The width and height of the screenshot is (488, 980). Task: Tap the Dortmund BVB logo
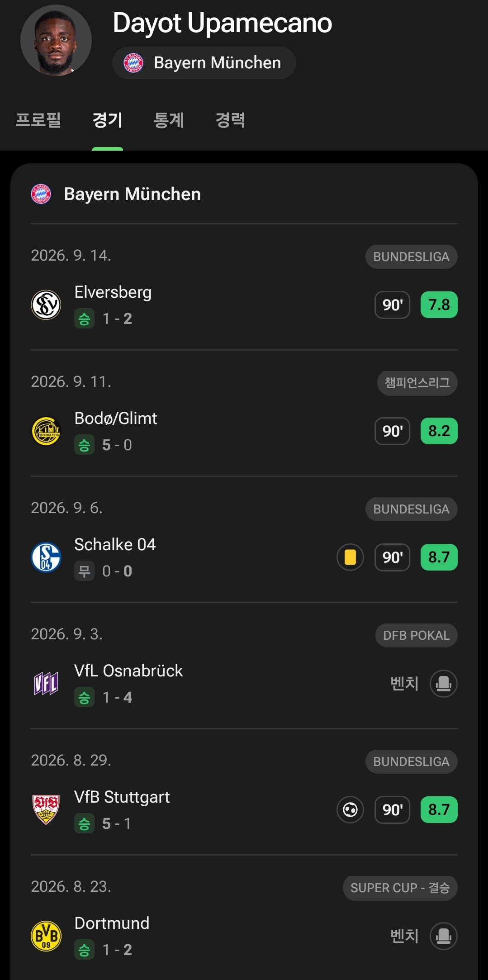46,936
